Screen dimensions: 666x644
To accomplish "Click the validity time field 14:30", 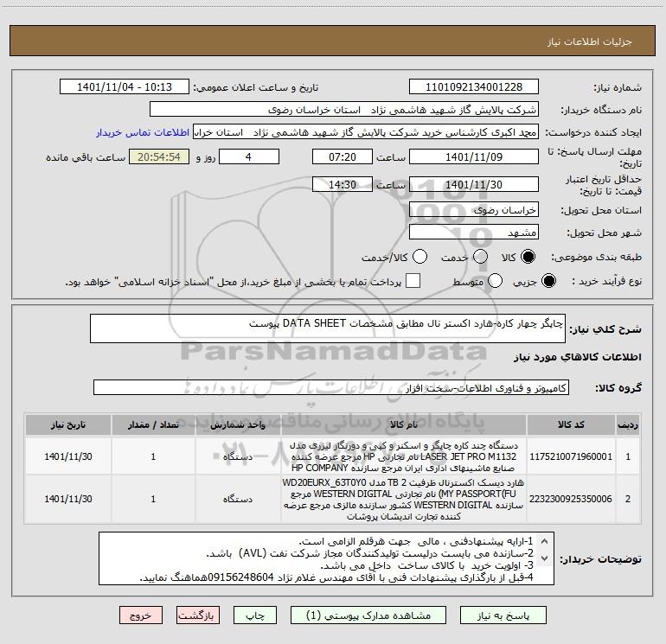I will [343, 184].
